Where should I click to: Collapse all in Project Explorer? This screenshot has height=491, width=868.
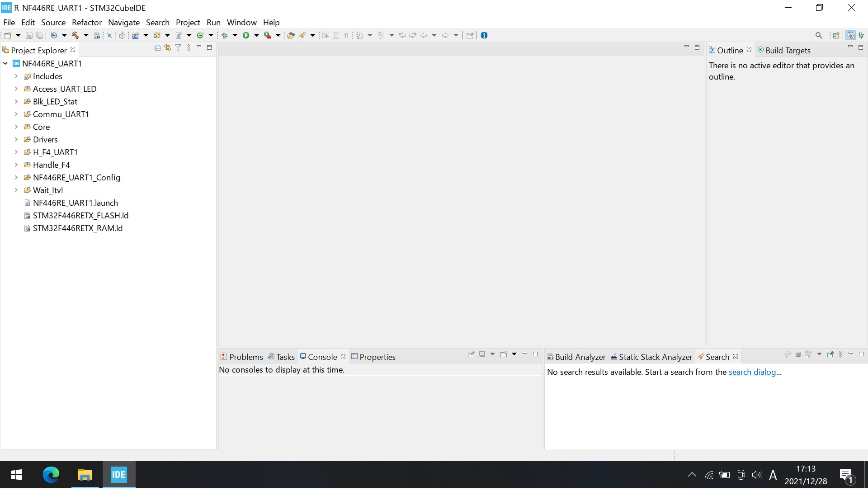point(157,47)
